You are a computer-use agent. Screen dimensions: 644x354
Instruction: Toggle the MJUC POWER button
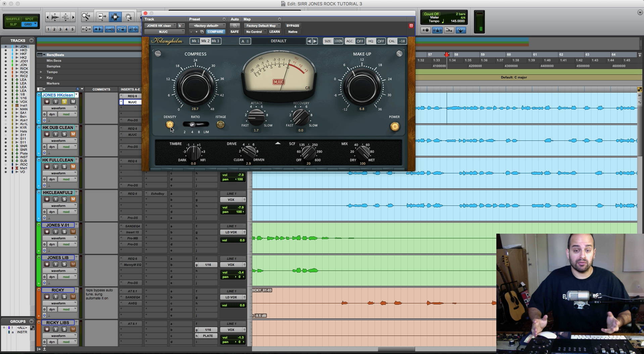click(x=395, y=126)
